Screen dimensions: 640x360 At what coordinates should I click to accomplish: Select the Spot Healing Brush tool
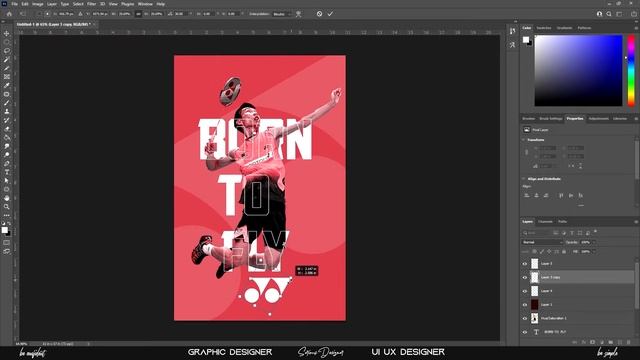[x=7, y=94]
